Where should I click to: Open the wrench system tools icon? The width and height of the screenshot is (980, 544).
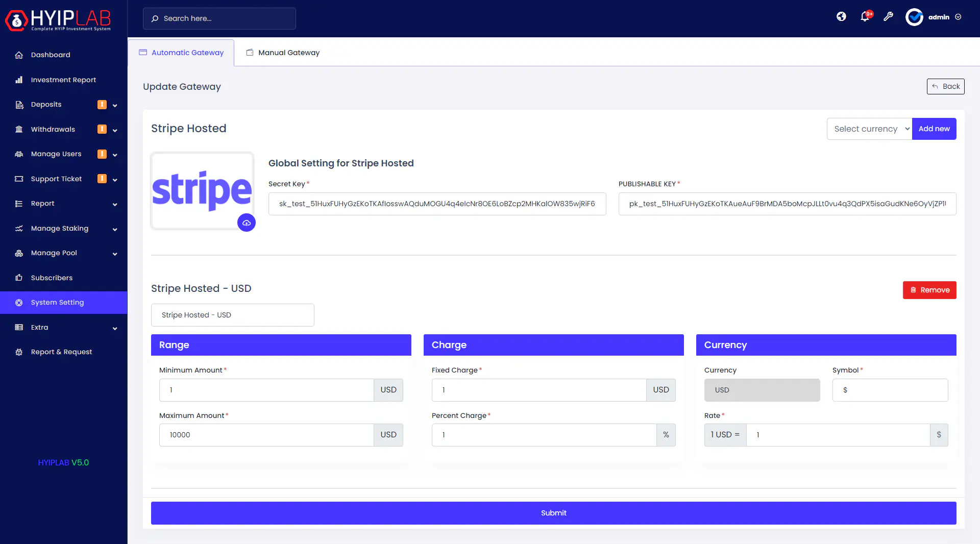coord(889,17)
